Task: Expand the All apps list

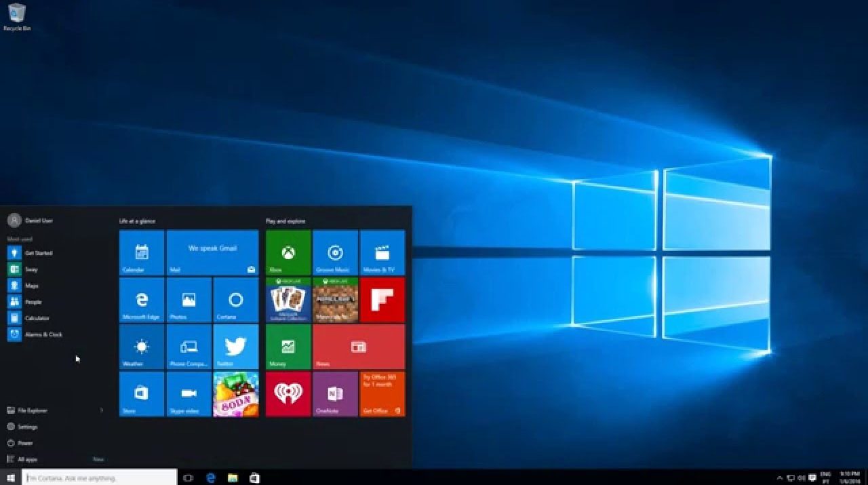Action: click(x=27, y=459)
